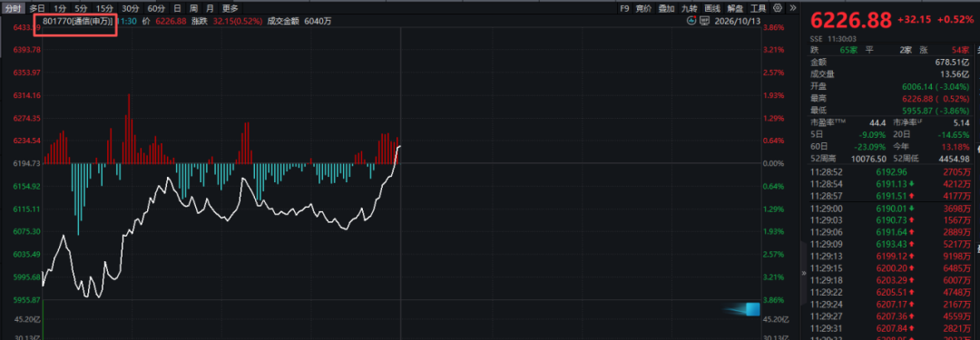Click the 市净率 value 5.14

[x=962, y=122]
